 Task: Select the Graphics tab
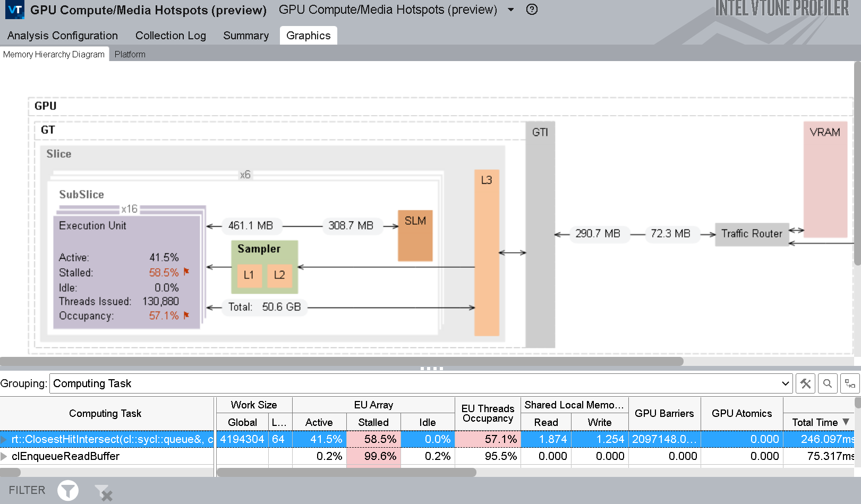[x=309, y=36]
